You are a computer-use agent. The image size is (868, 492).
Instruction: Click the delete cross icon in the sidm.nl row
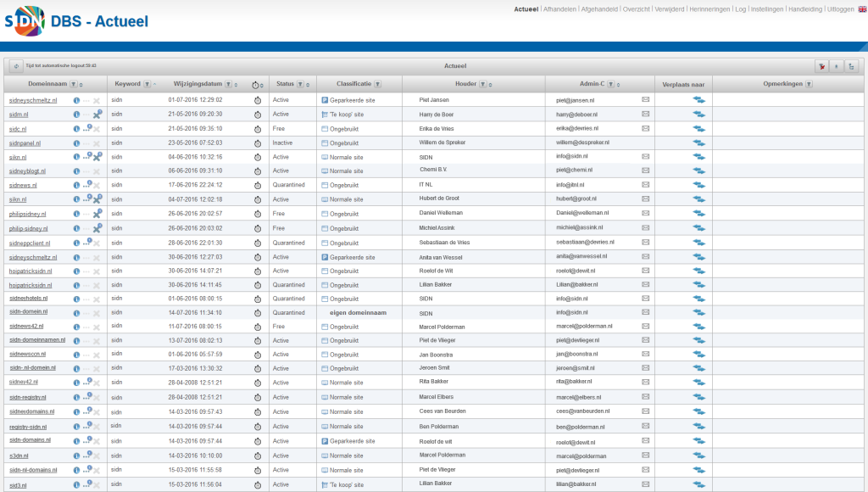(96, 115)
